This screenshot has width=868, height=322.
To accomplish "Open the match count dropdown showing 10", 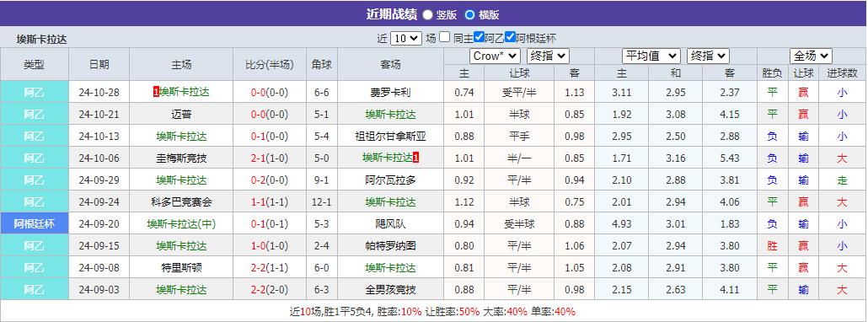I will [405, 38].
